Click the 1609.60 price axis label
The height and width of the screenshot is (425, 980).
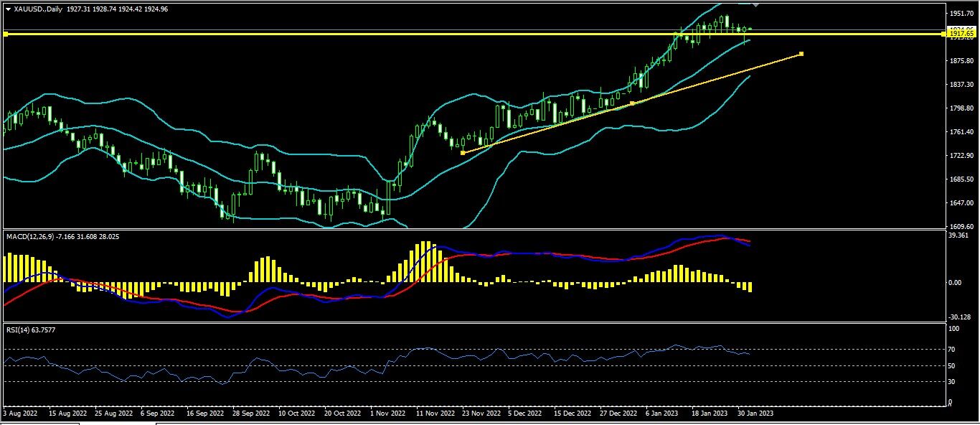tap(961, 226)
